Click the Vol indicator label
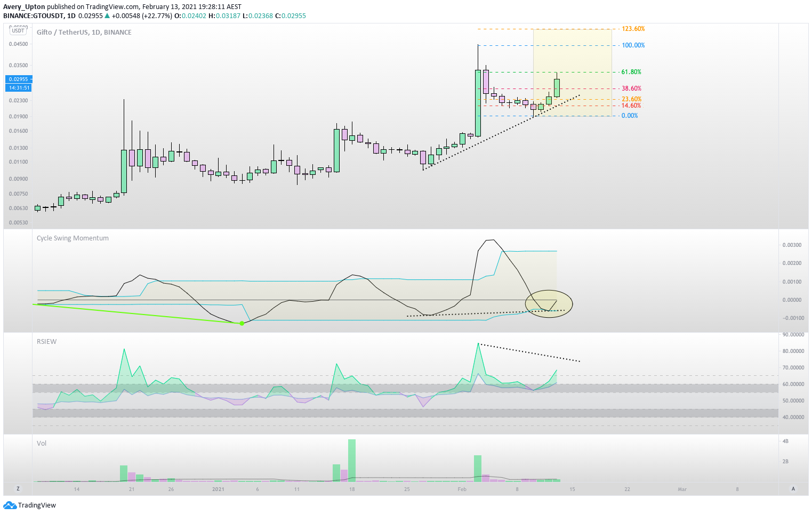This screenshot has height=515, width=812. pos(42,444)
